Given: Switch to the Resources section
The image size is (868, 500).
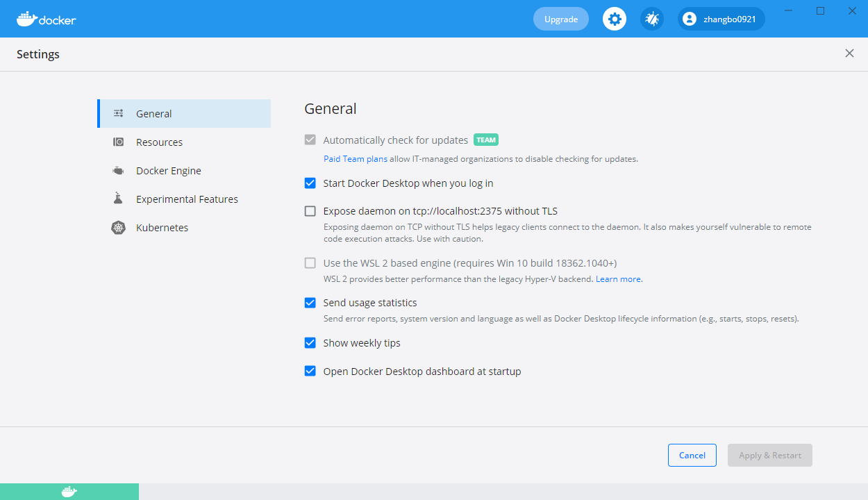Looking at the screenshot, I should tap(184, 142).
